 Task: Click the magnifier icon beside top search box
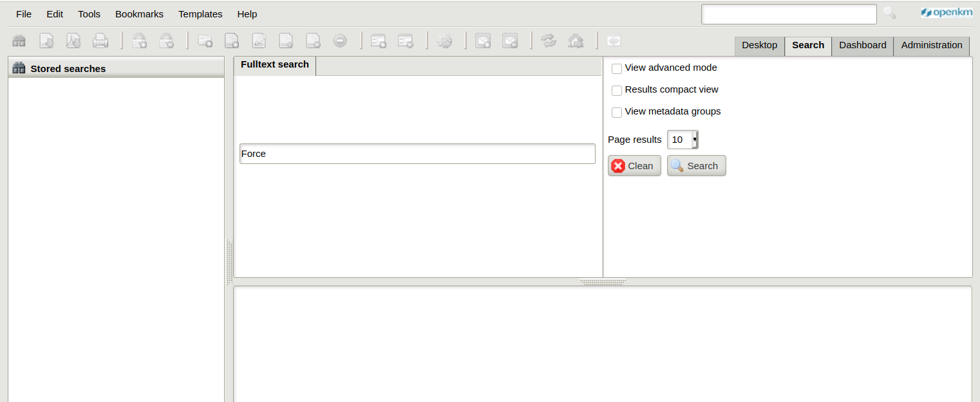click(889, 13)
